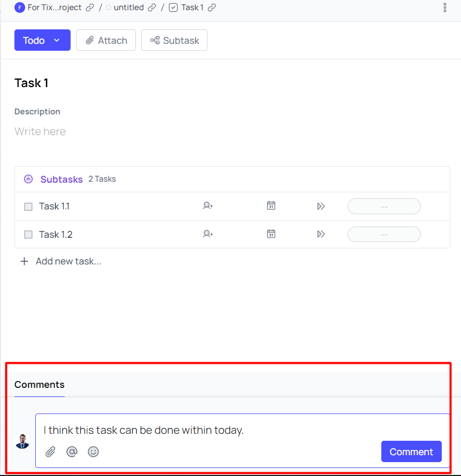Set priority arrows icon for Task 1.1

pyautogui.click(x=321, y=206)
